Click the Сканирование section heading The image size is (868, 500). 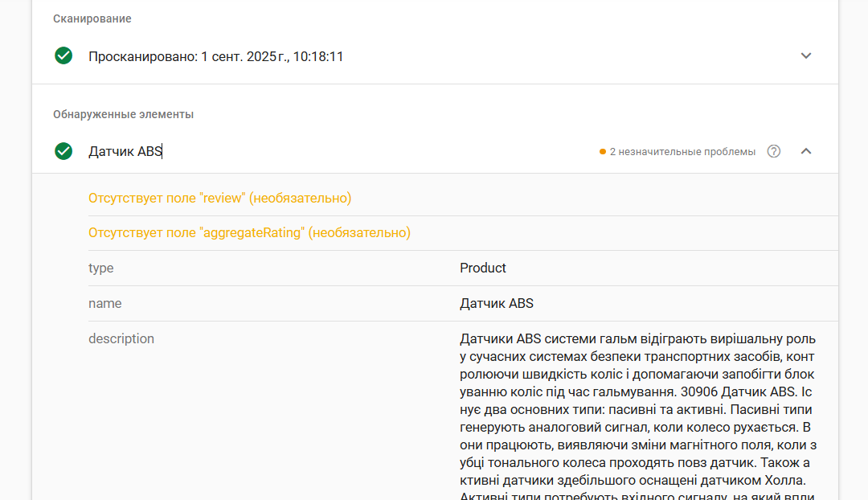[x=92, y=18]
